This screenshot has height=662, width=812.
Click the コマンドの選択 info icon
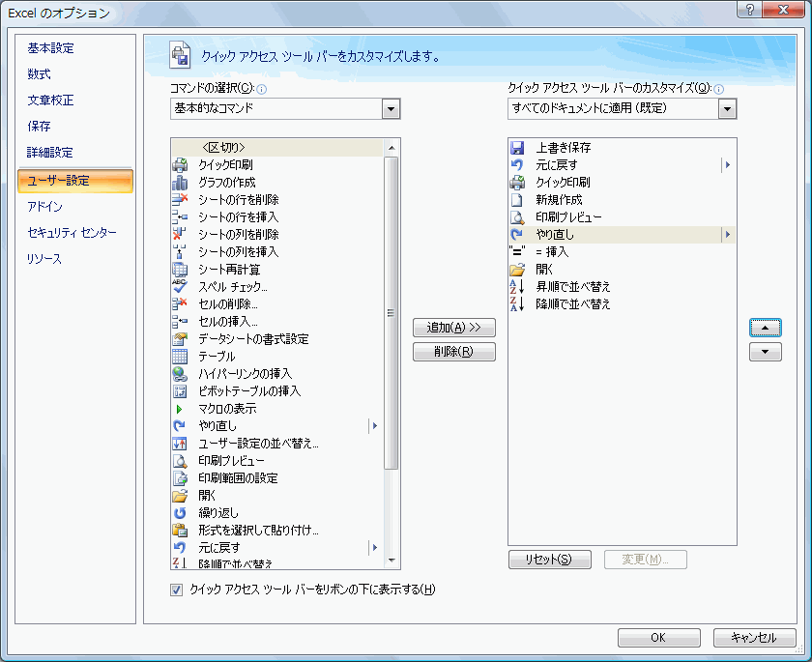click(x=262, y=90)
